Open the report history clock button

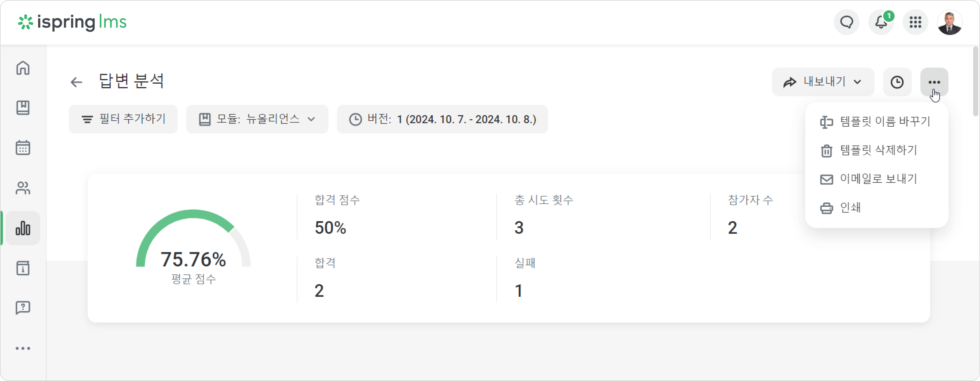(897, 82)
